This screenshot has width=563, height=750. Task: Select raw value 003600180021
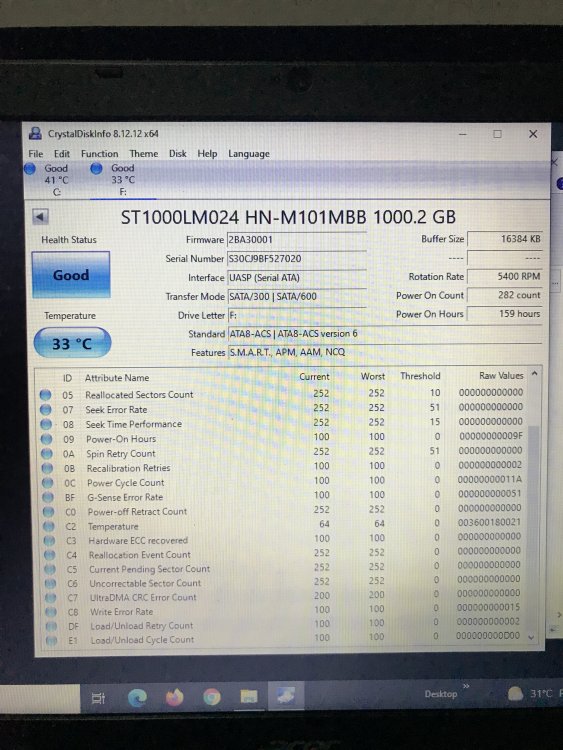coord(489,522)
